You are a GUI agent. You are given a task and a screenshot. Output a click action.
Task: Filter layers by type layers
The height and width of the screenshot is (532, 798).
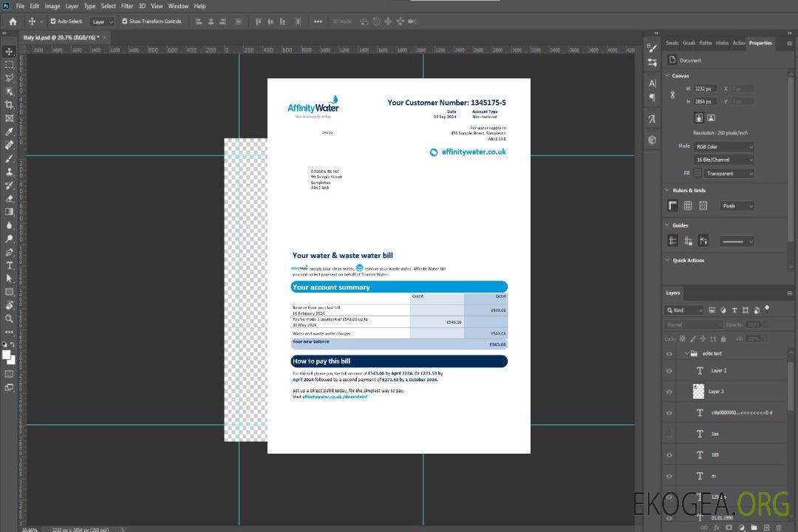[734, 310]
